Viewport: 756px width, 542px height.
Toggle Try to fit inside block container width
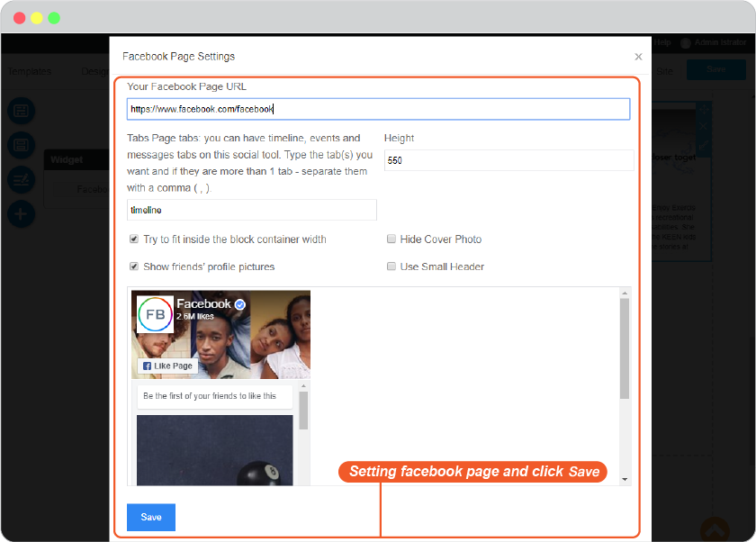134,239
